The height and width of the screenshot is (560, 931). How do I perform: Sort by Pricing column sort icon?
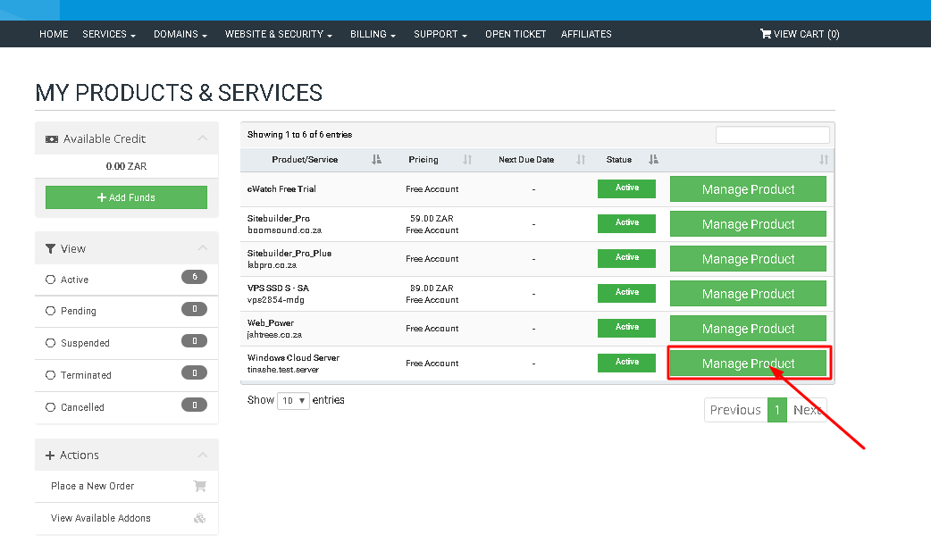[x=467, y=159]
